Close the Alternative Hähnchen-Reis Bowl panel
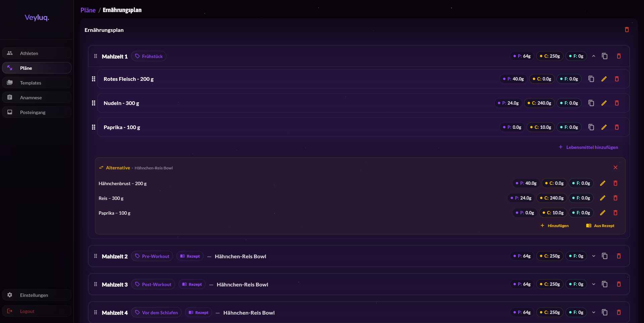 coord(615,168)
